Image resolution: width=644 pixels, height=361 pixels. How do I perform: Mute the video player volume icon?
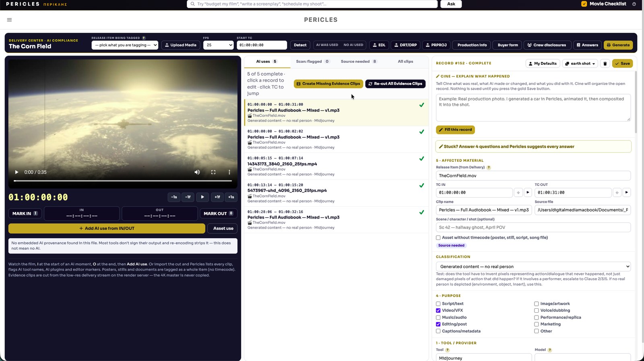pos(197,172)
